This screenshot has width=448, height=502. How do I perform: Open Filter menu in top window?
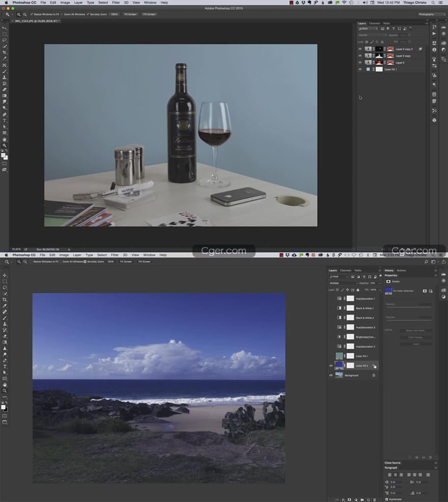(116, 3)
